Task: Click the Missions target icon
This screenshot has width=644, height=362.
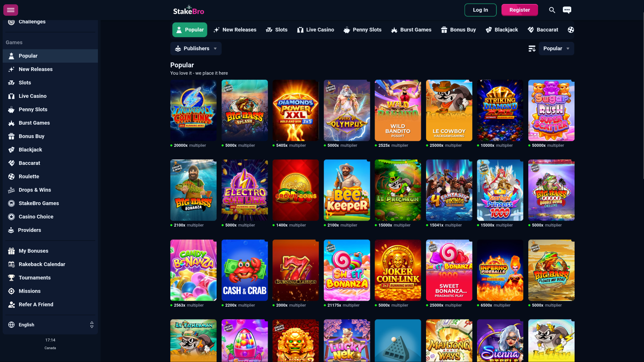Action: pos(11,291)
